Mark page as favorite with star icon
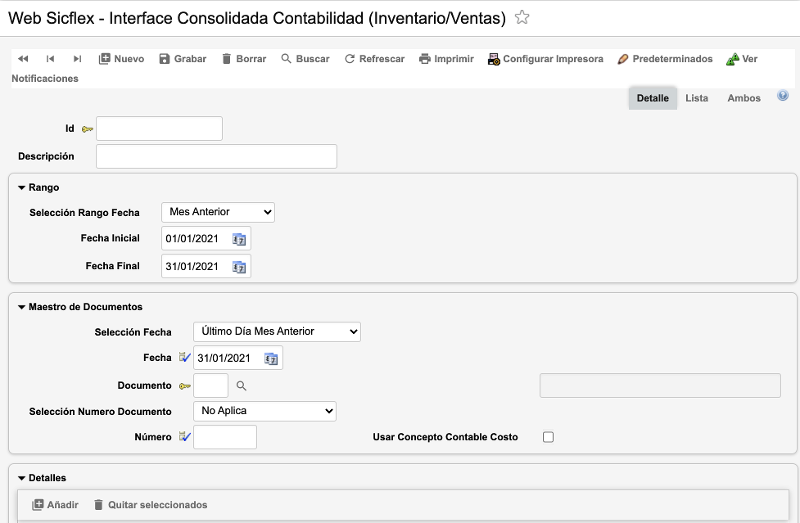Image resolution: width=800 pixels, height=523 pixels. pos(521,17)
